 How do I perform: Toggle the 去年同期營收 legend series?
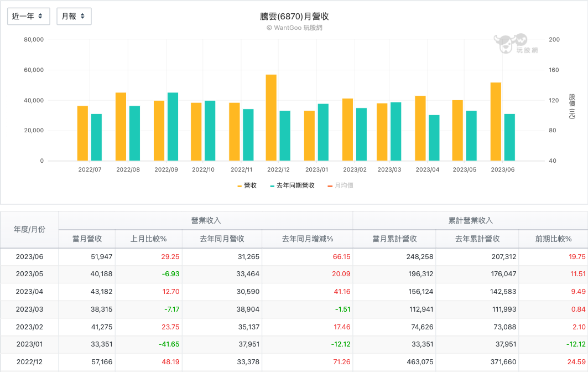293,185
